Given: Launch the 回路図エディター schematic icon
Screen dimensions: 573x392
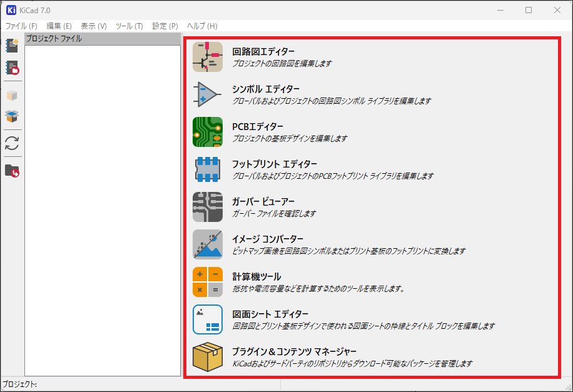Looking at the screenshot, I should (208, 57).
